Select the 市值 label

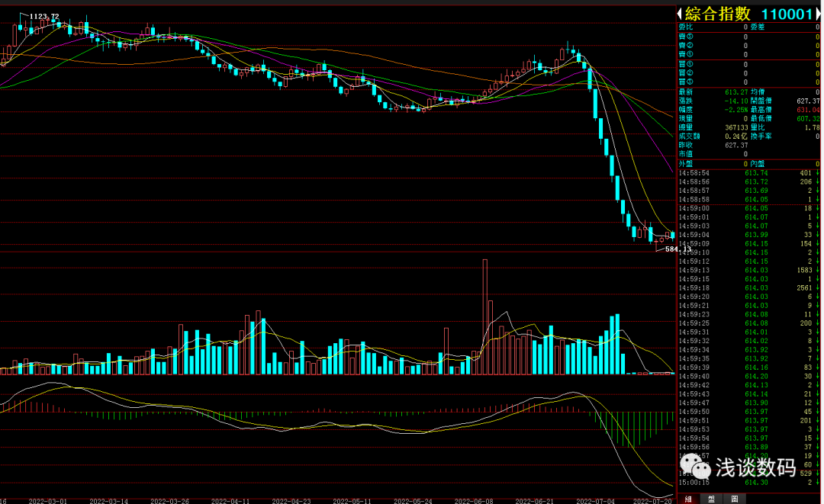[685, 154]
